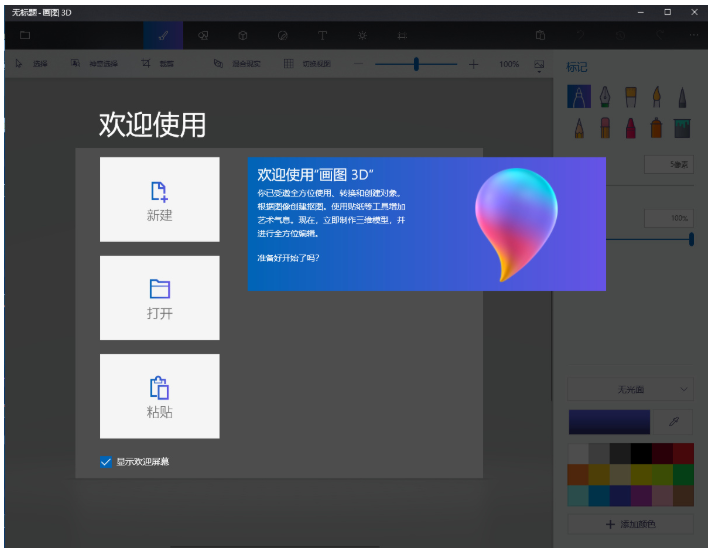Image resolution: width=711 pixels, height=549 pixels.
Task: Click the eyedropper color picker icon
Action: click(x=674, y=422)
